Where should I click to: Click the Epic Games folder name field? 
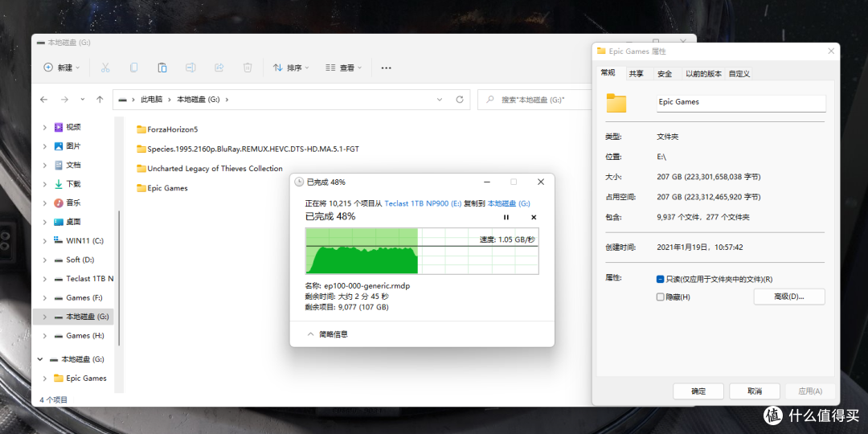tap(741, 103)
